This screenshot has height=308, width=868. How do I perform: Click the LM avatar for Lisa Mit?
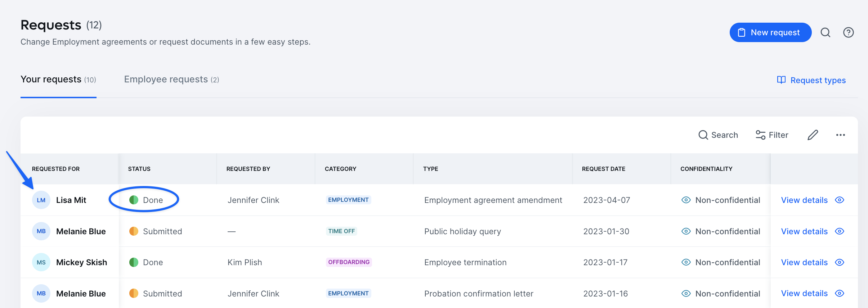[41, 200]
